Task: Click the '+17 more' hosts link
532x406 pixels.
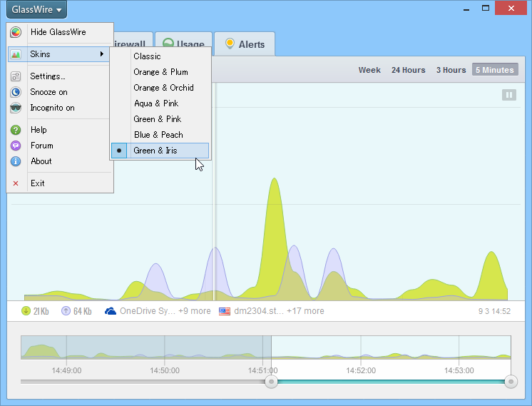Action: tap(305, 311)
